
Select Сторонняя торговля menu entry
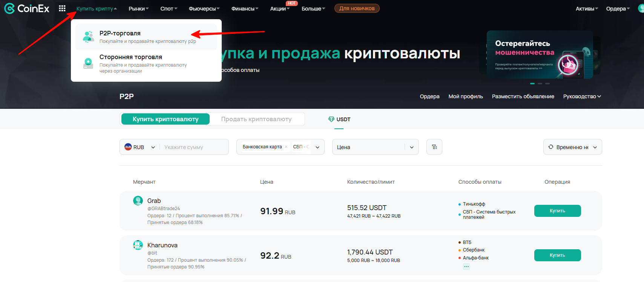tap(146, 64)
